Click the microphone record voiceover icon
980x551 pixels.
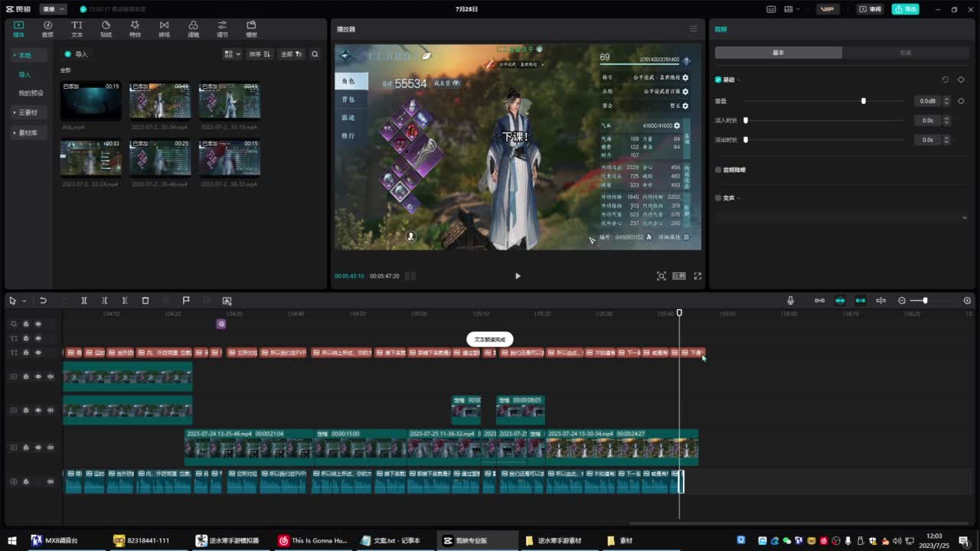tap(790, 301)
